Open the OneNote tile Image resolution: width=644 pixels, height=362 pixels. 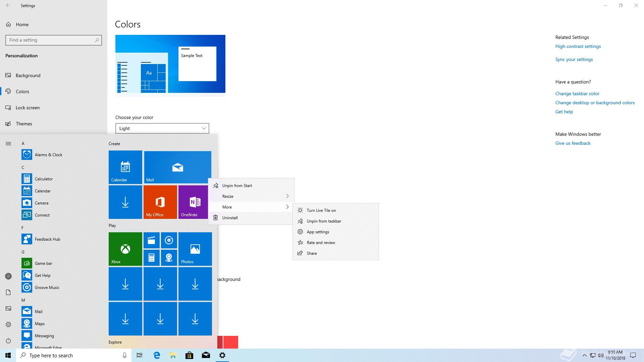pyautogui.click(x=193, y=202)
